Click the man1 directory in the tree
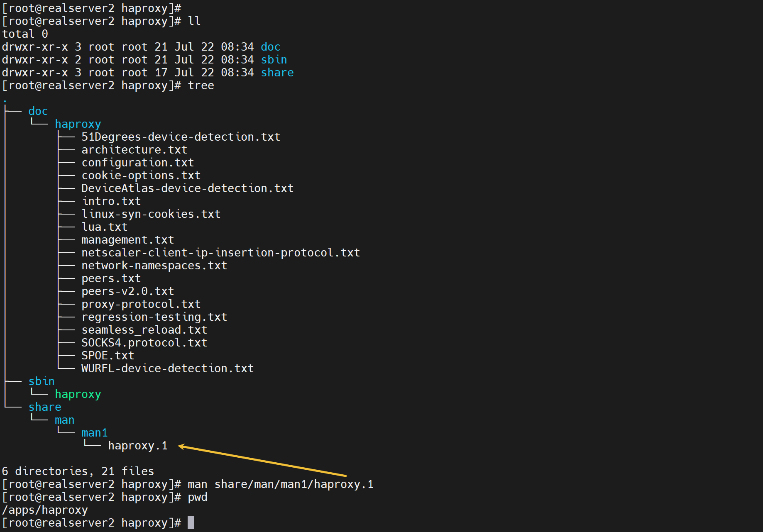Viewport: 763px width, 532px height. pyautogui.click(x=94, y=433)
